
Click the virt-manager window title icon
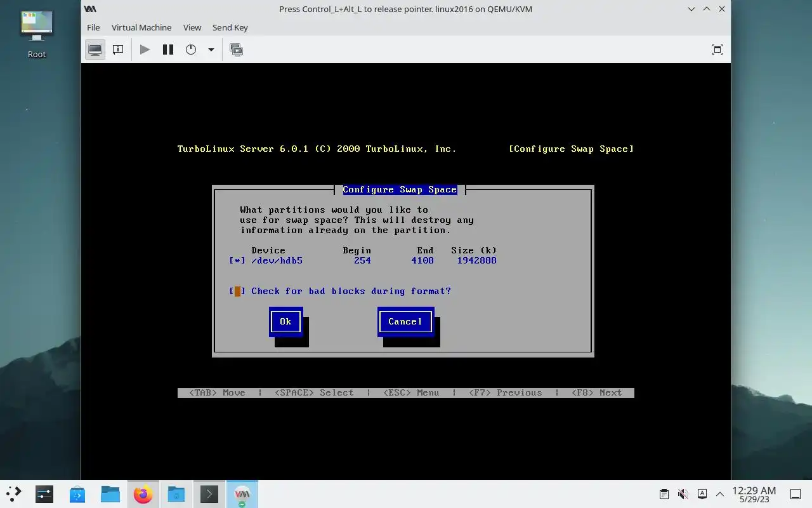(91, 9)
